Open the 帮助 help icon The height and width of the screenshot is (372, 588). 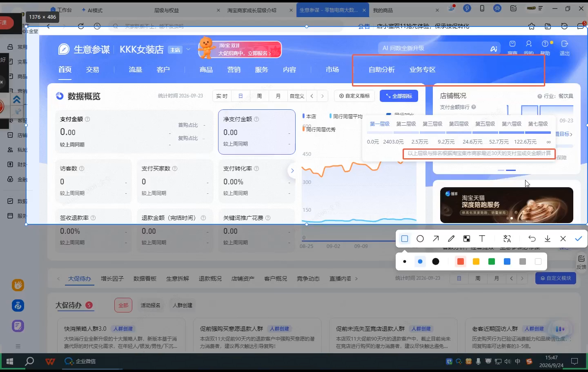click(546, 47)
